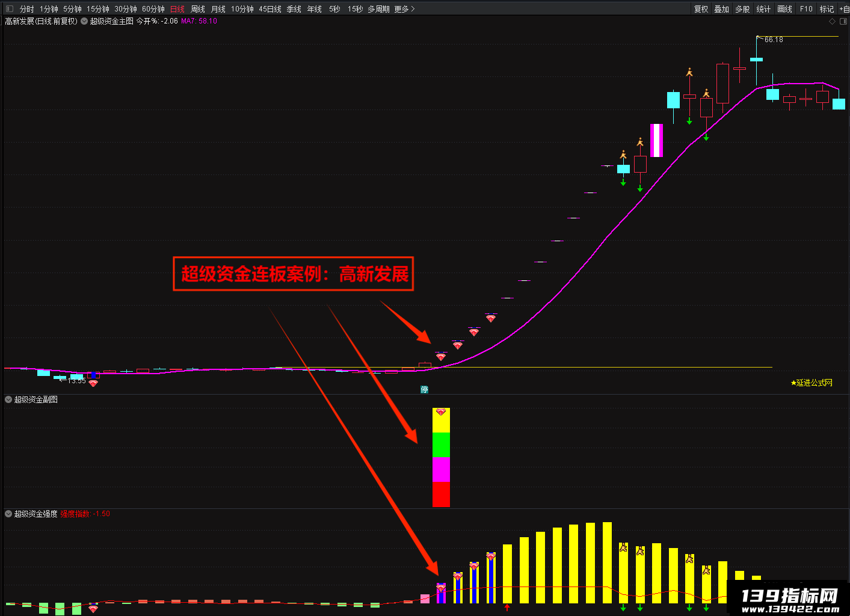Add stock to watchlist with +自
Screen dimensions: 850x616
pos(844,9)
